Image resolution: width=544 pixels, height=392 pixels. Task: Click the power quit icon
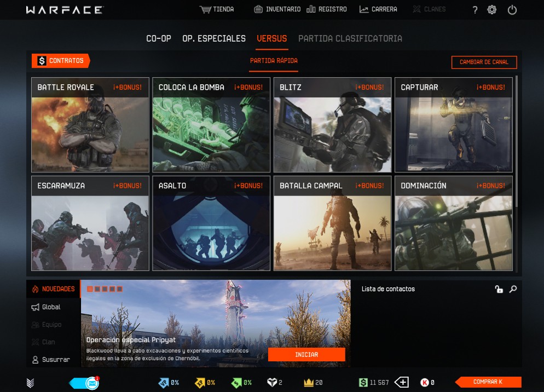pos(512,10)
